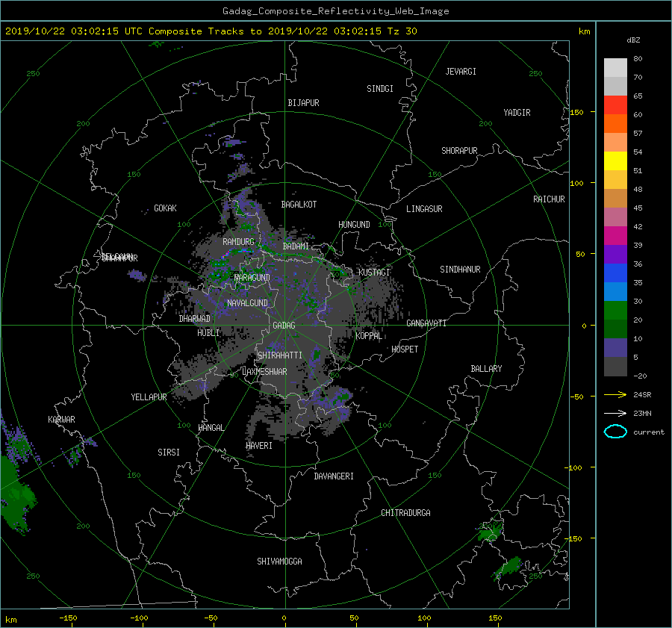The image size is (672, 628).
Task: Select the NAVALGUND place label
Action: click(x=247, y=303)
